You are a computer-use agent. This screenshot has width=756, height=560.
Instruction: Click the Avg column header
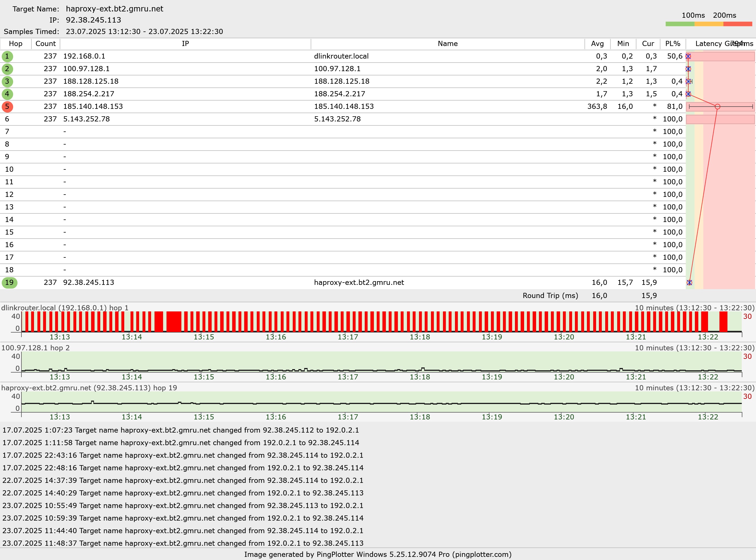point(597,44)
